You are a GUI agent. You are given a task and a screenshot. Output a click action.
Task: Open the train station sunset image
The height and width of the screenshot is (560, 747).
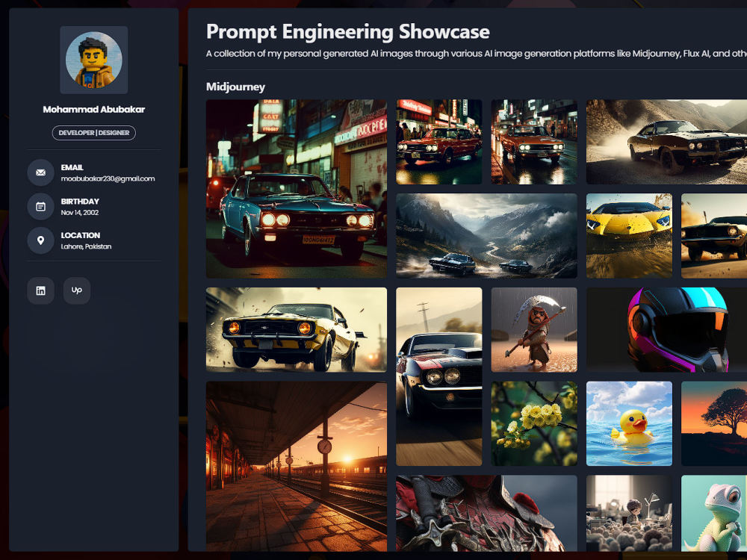click(x=297, y=466)
